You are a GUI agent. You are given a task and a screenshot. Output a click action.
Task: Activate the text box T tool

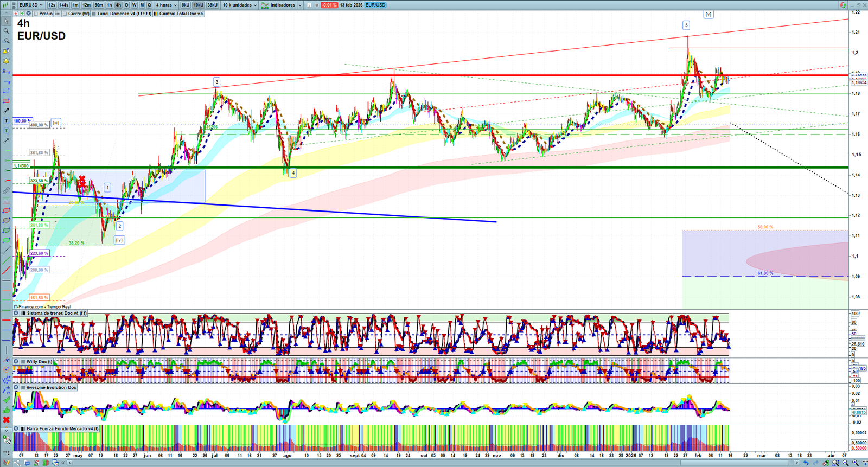[x=6, y=121]
